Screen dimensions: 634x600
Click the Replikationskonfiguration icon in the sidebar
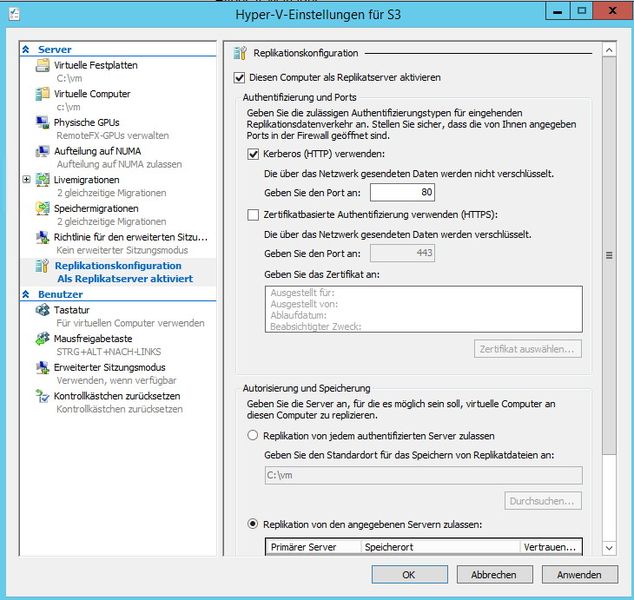(42, 266)
